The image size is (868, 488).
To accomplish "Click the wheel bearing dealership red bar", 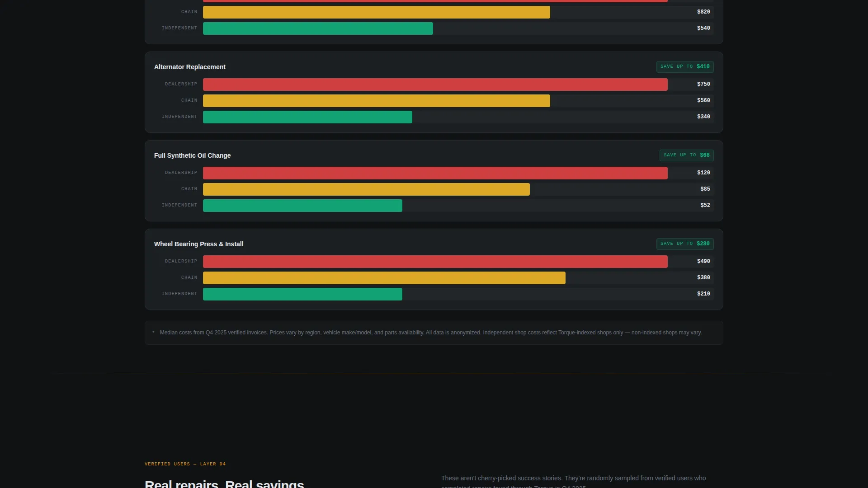I will [435, 262].
